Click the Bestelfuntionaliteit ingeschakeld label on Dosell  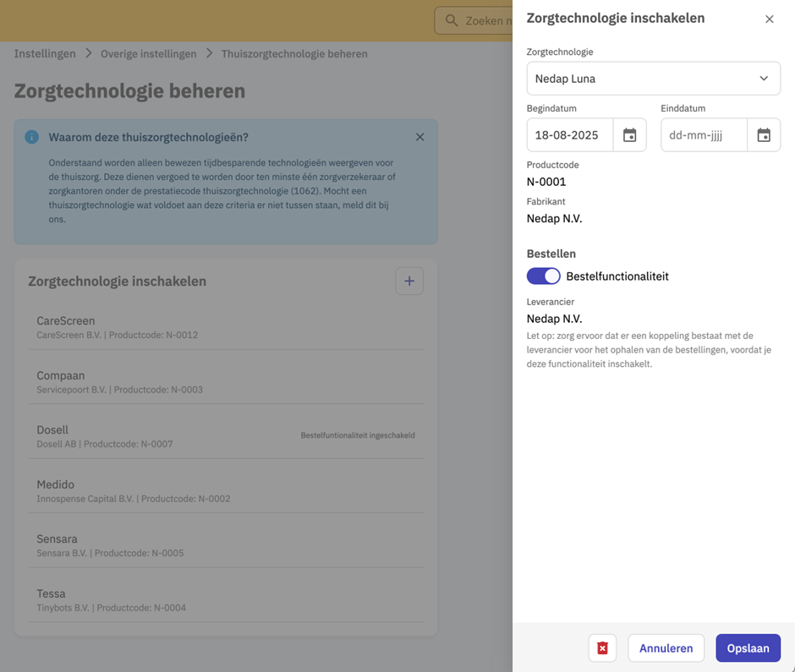point(358,435)
